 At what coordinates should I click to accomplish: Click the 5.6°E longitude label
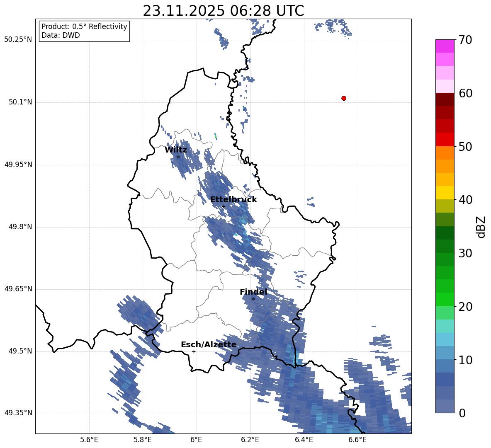89,440
